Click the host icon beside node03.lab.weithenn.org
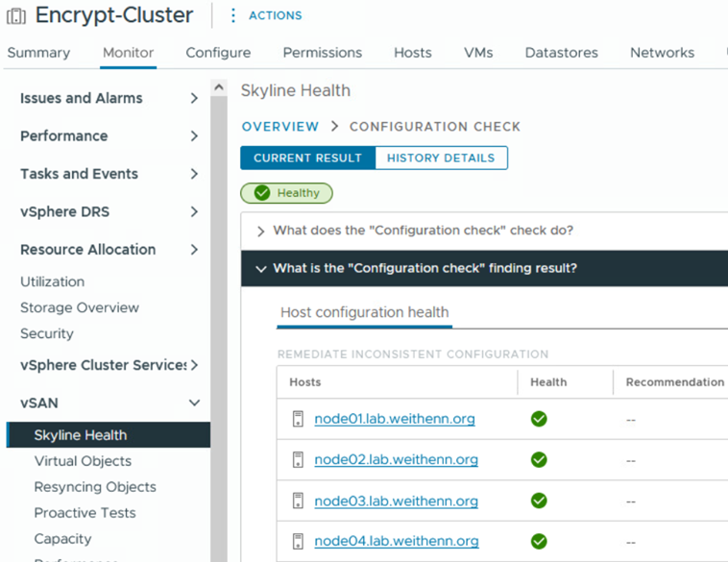 [298, 501]
